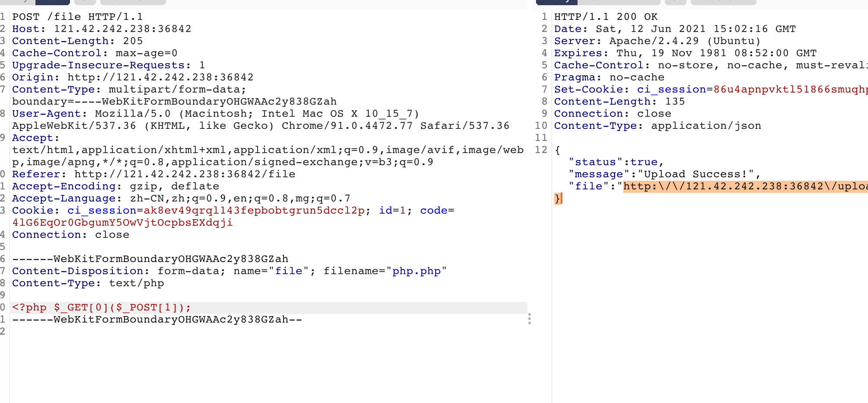Click the Upgrade-Insecure-Requests header line
The image size is (868, 403).
(108, 65)
